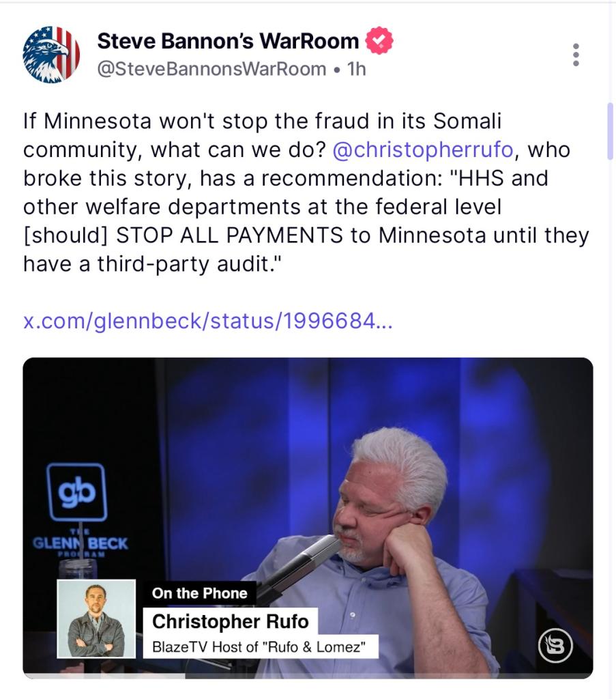Open Steve Bannon's WarRoom profile name
The width and height of the screenshot is (616, 699).
pos(228,41)
